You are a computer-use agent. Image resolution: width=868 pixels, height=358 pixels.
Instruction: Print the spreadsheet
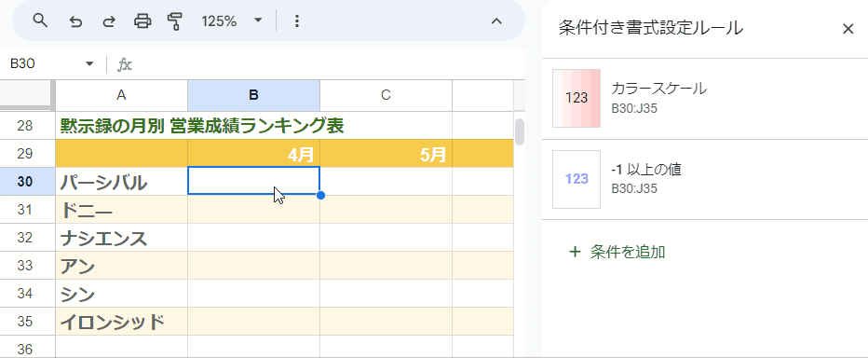(x=142, y=21)
